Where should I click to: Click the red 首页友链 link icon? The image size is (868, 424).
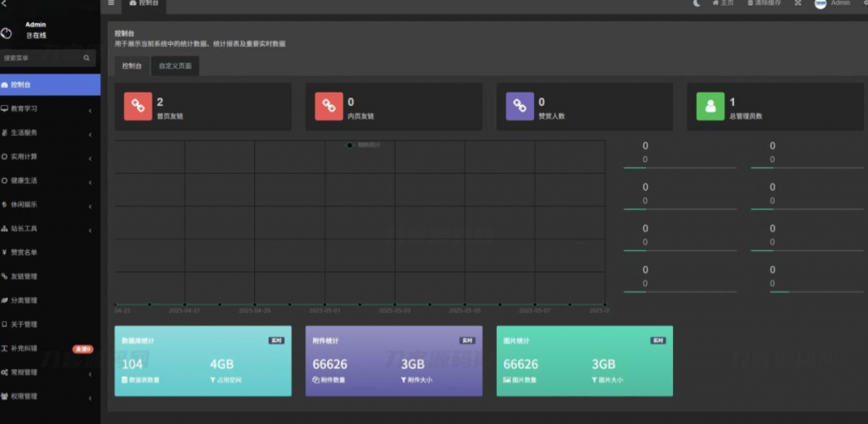pos(137,107)
